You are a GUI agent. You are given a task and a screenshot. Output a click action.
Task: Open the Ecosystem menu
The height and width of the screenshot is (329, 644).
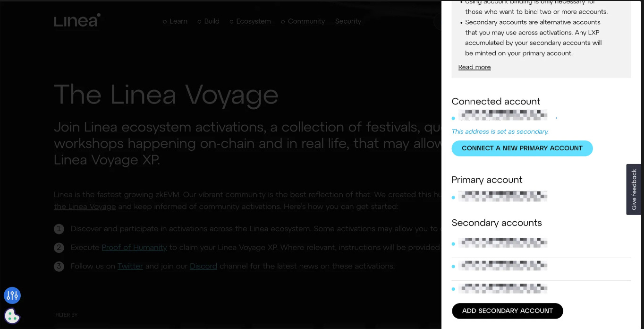(250, 21)
